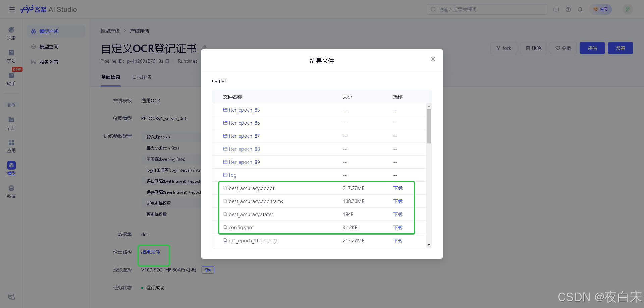Open the 结果文件 output path link

pyautogui.click(x=151, y=252)
